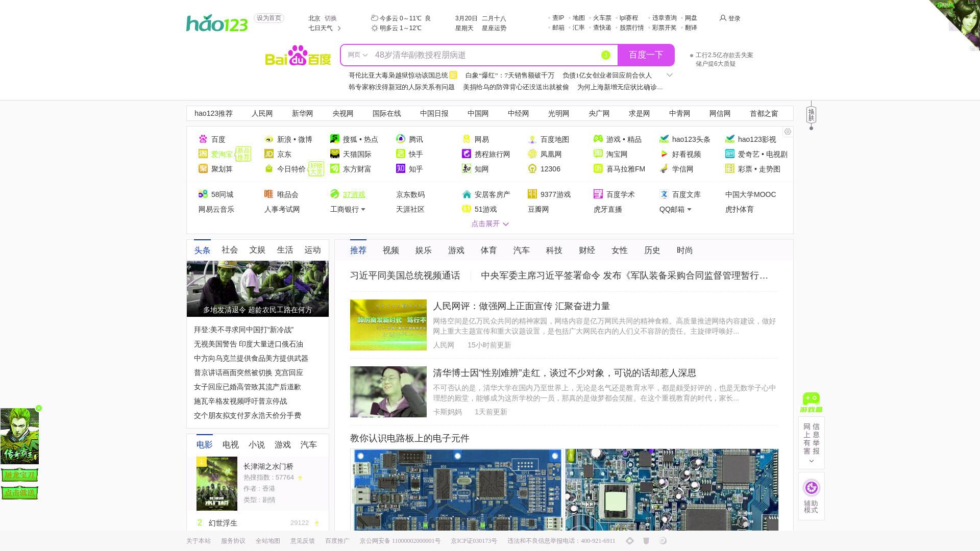980x551 pixels.
Task: Click the green 游戏篇 gamepad icon
Action: click(811, 403)
